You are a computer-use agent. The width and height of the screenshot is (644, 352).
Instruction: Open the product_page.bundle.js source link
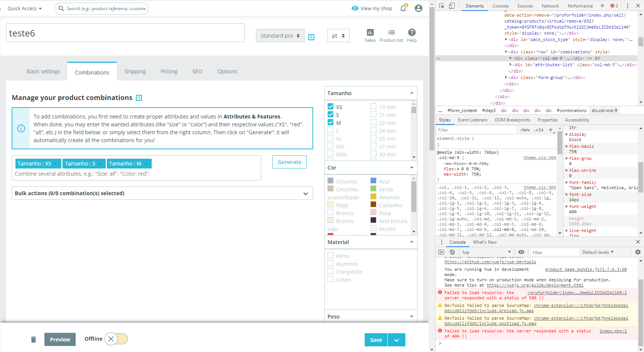click(x=586, y=269)
